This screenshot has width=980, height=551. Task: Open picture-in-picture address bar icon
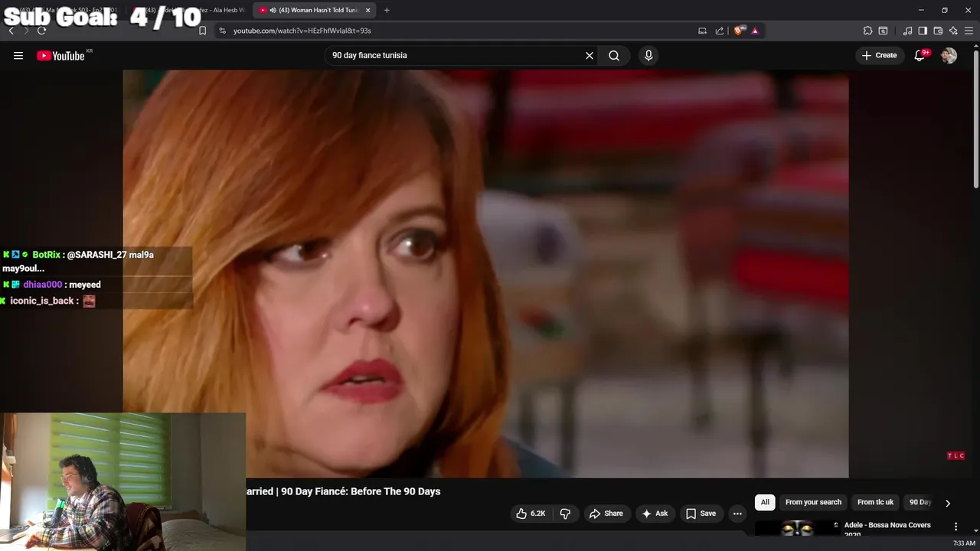pyautogui.click(x=702, y=31)
